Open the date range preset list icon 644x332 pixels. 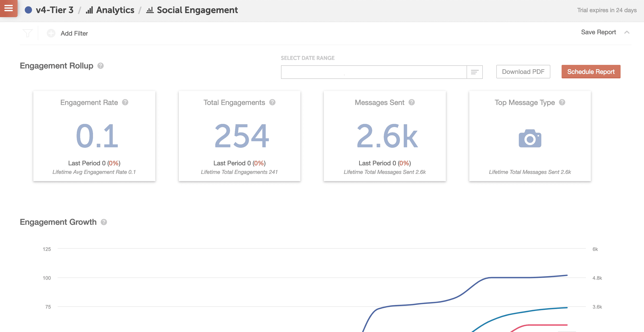[474, 72]
